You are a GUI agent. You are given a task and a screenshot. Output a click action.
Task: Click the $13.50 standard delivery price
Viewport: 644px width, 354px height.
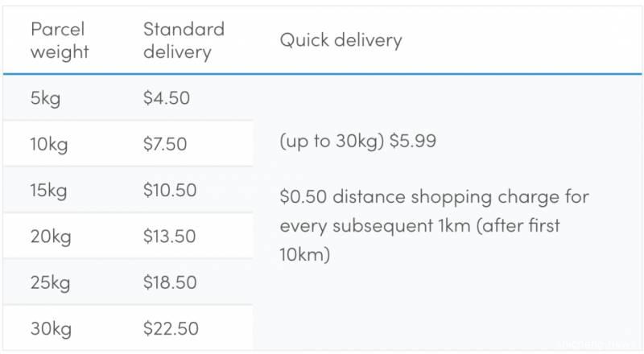tap(170, 236)
